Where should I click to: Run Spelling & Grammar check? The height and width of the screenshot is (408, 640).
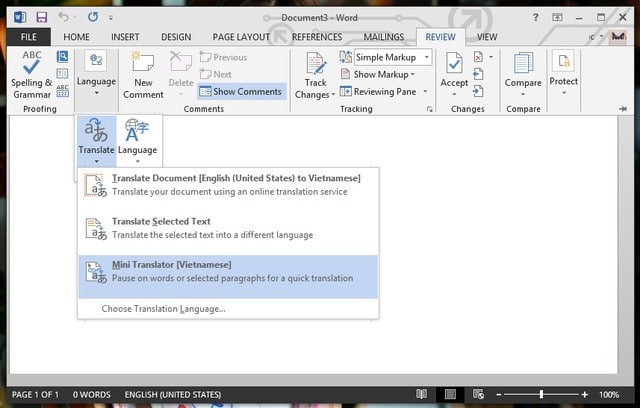(32, 75)
